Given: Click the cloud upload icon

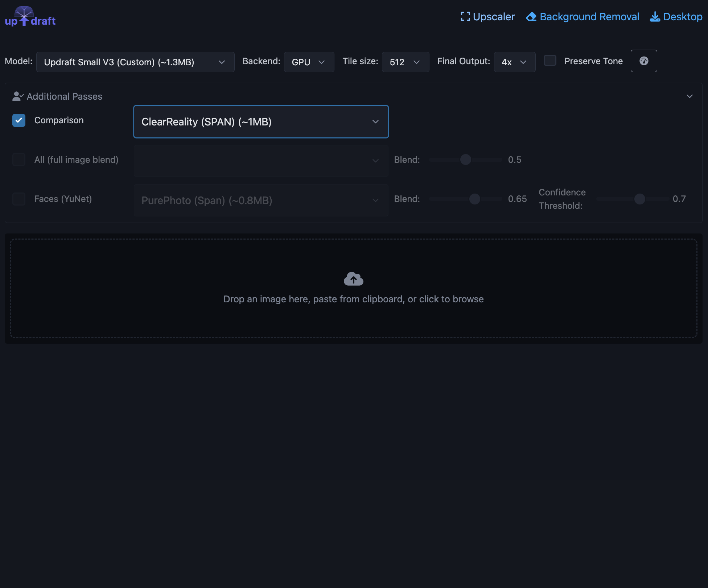Looking at the screenshot, I should (354, 279).
